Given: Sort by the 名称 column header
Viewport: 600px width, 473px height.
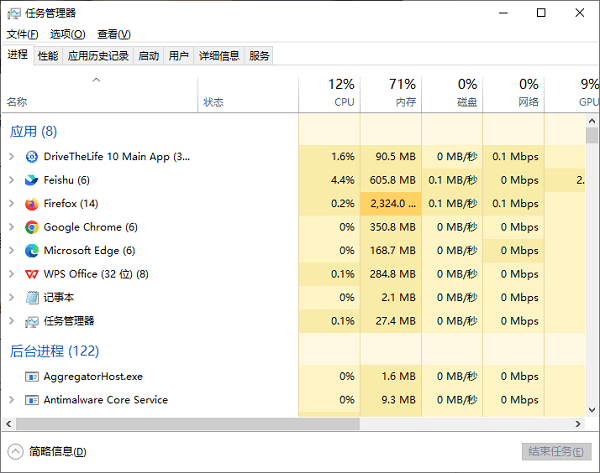Looking at the screenshot, I should pos(99,95).
